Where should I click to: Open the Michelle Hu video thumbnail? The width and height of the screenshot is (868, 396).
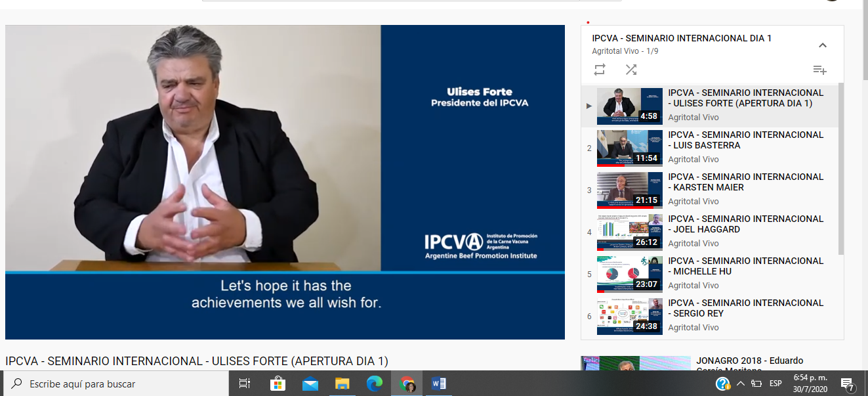click(629, 275)
